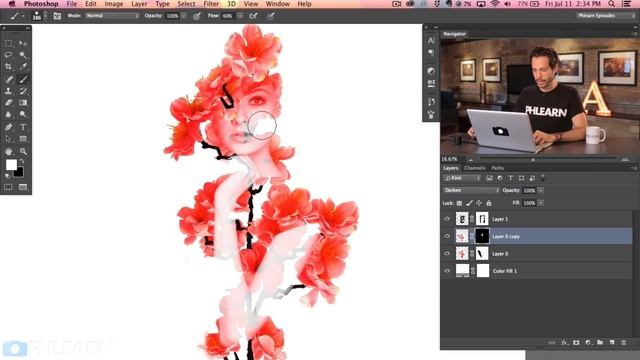The height and width of the screenshot is (360, 640).
Task: Select the Brush tool in toolbox
Action: pos(23,79)
